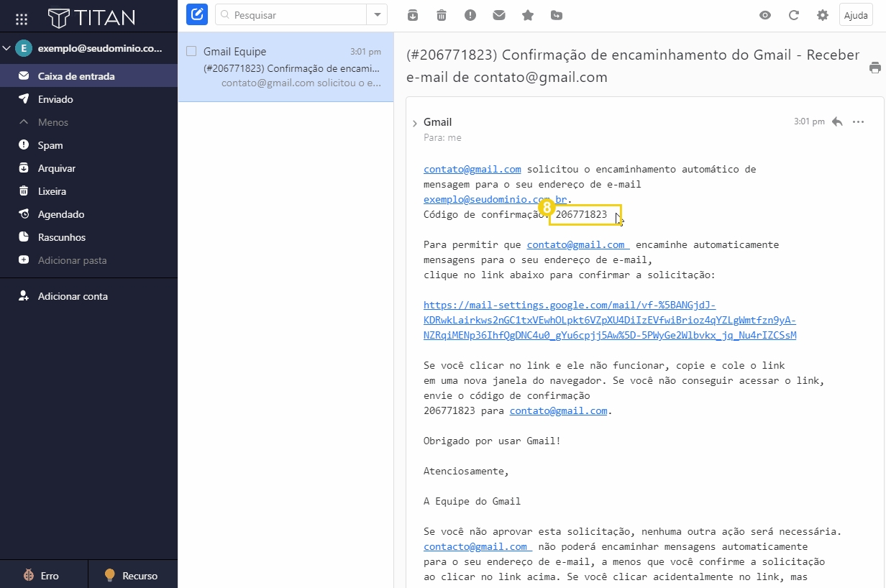
Task: Compose a new message
Action: click(x=196, y=14)
